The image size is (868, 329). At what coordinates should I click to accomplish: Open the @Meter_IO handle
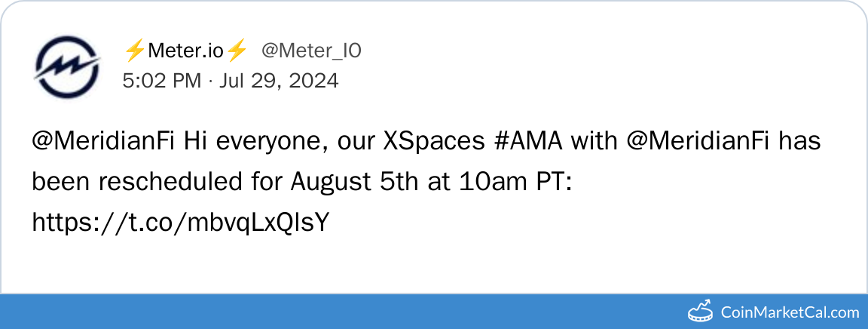click(311, 51)
